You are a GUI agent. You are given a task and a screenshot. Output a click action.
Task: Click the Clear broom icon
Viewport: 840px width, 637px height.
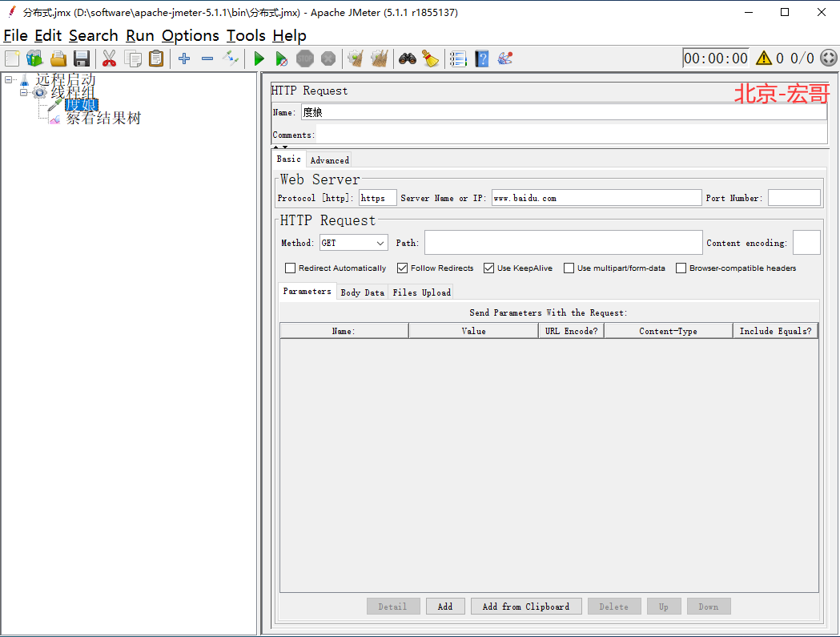356,58
